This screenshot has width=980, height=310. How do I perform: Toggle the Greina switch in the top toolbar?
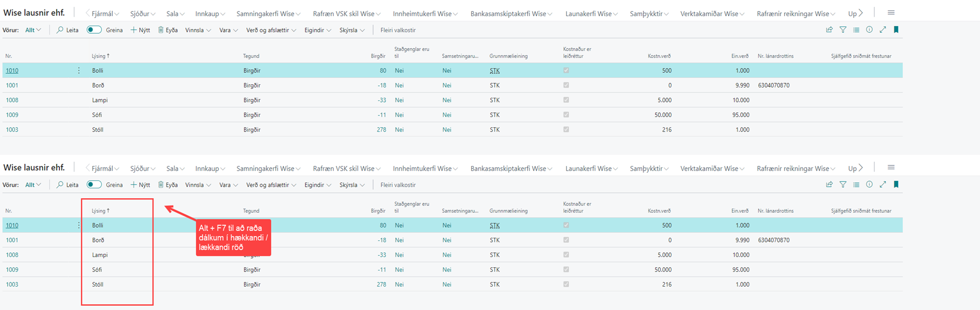point(94,30)
